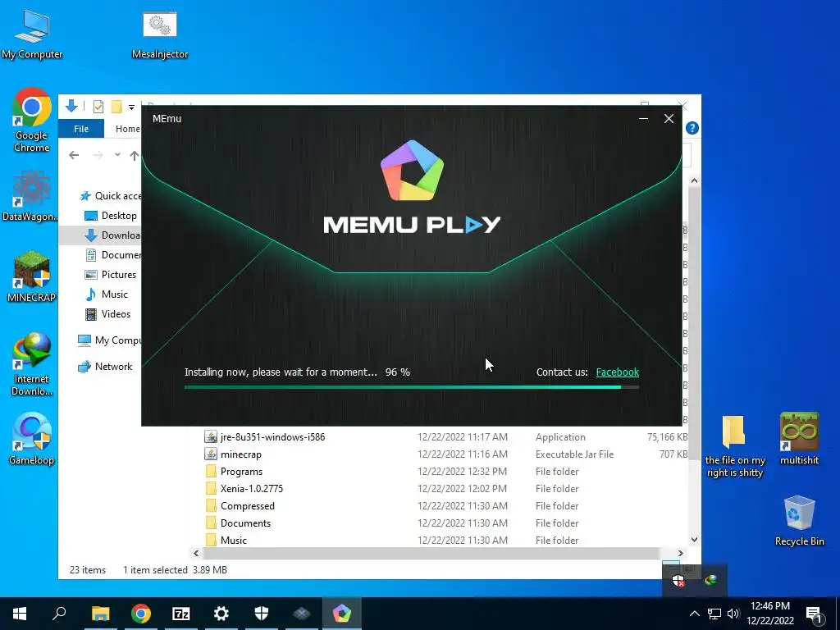Open Explorer recent locations dropdown
Viewport: 840px width, 630px height.
pyautogui.click(x=117, y=155)
